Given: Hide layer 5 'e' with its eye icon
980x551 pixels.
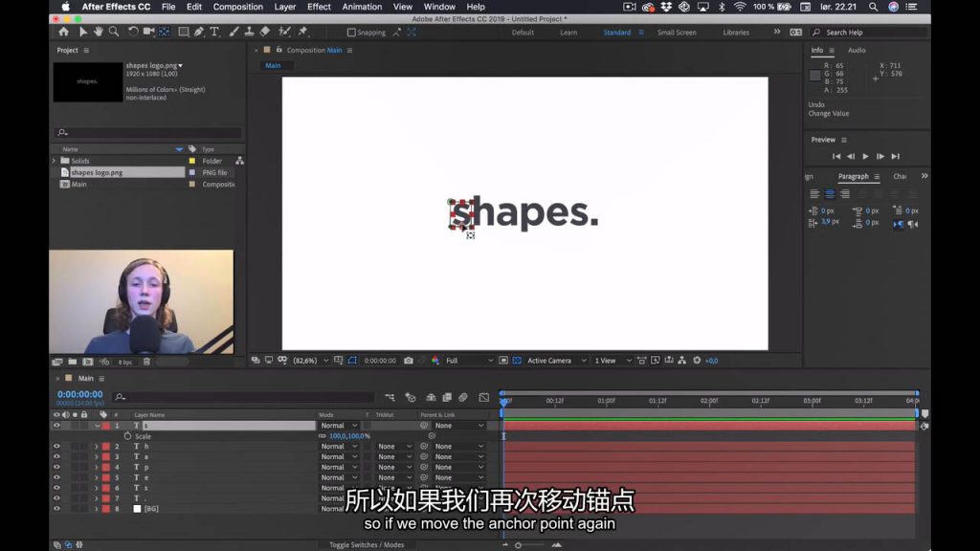Looking at the screenshot, I should coord(56,477).
